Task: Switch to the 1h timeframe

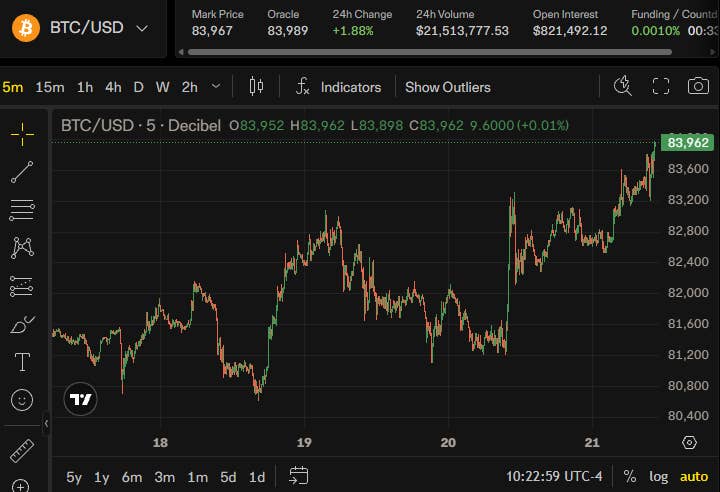Action: point(84,87)
